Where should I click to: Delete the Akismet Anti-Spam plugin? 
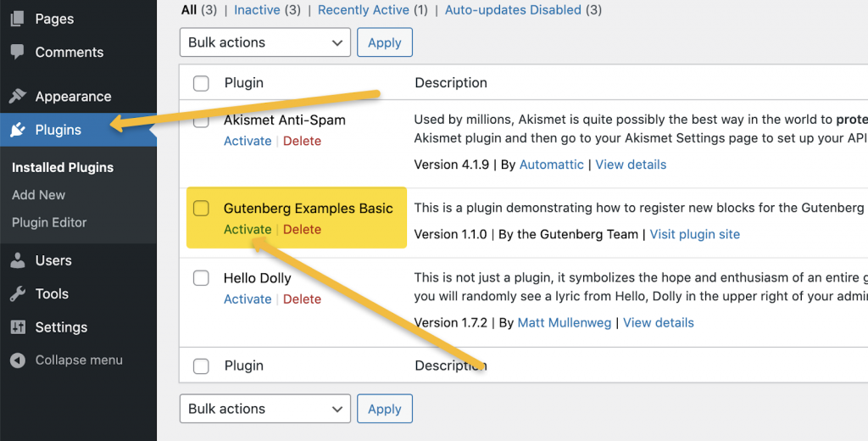coord(302,142)
